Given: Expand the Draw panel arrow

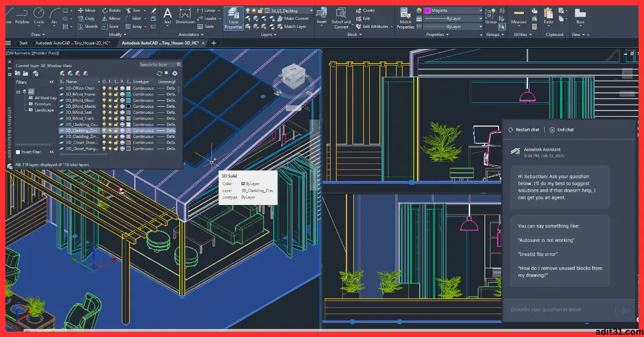Looking at the screenshot, I should tap(43, 35).
